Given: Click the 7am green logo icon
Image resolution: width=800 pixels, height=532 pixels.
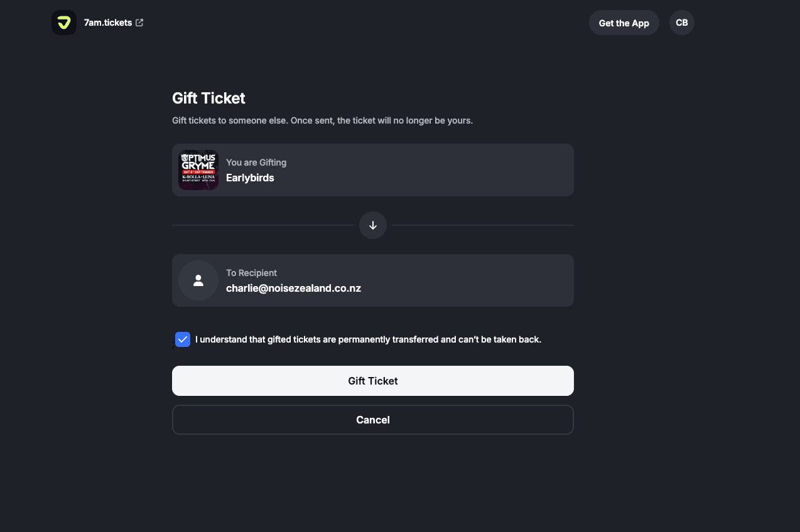Looking at the screenshot, I should (64, 23).
